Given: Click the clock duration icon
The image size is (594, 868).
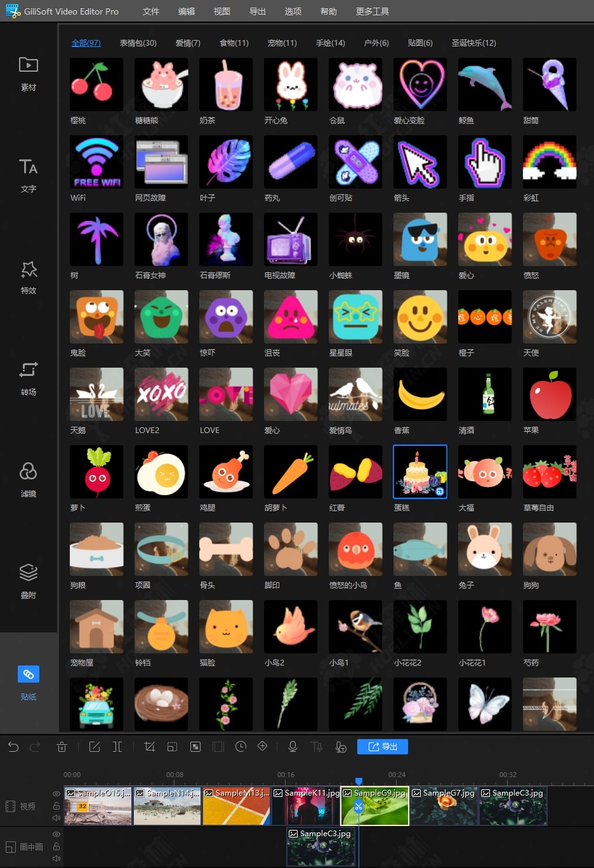Looking at the screenshot, I should (x=241, y=747).
